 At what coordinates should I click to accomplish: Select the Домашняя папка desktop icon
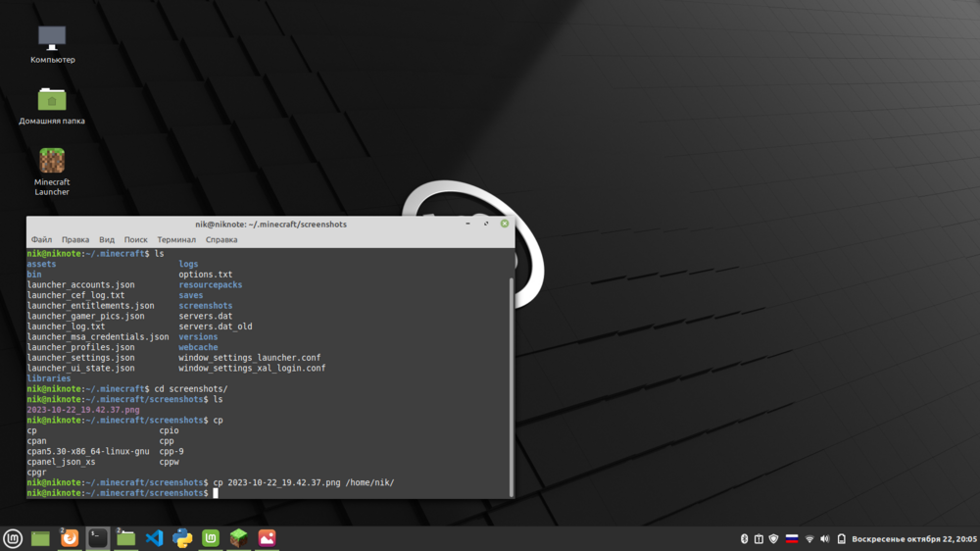52,106
